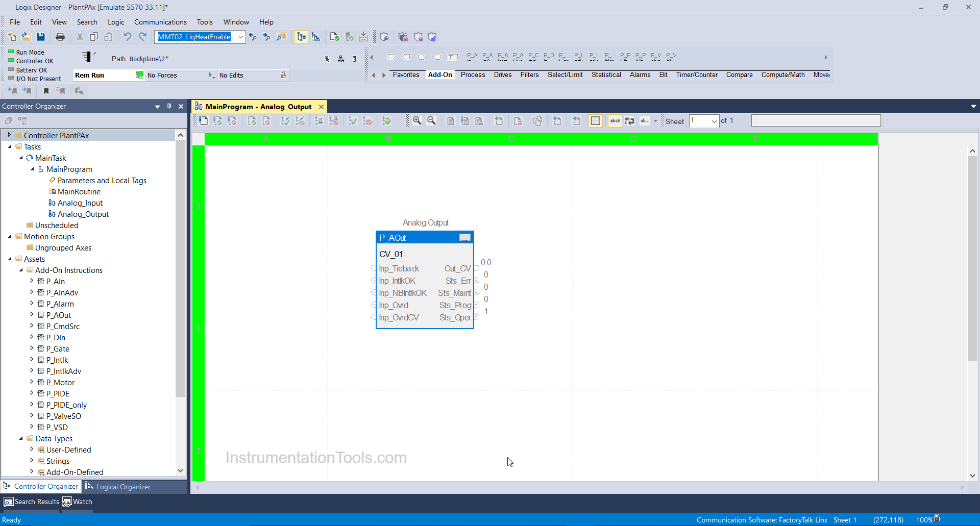The width and height of the screenshot is (980, 526).
Task: Expand the P_Motor add-on instruction
Action: click(32, 382)
